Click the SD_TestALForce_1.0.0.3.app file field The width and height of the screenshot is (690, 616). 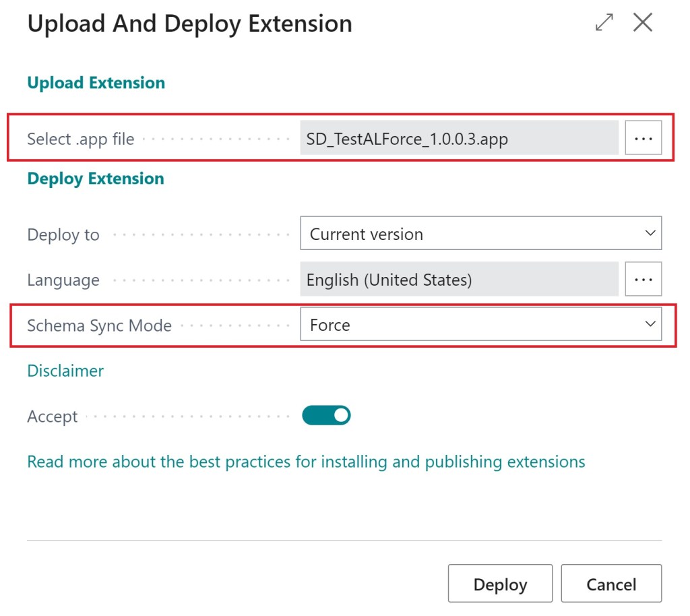click(x=459, y=139)
